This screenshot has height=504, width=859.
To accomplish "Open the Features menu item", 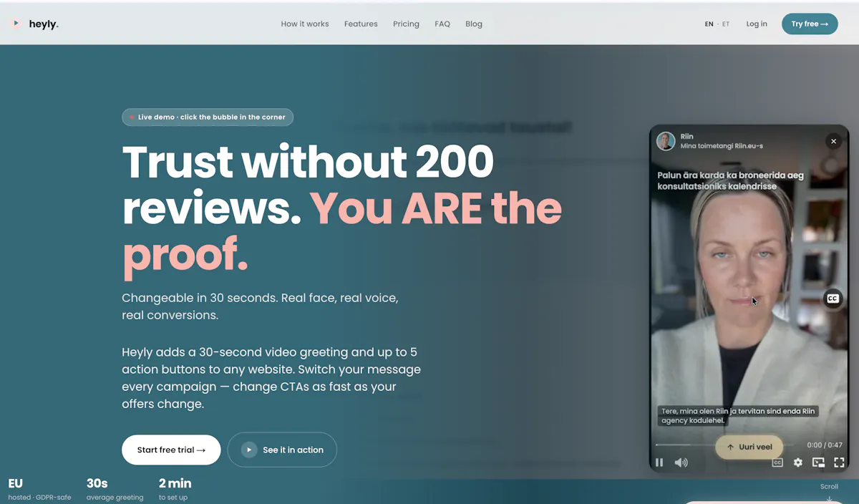I will click(x=361, y=24).
